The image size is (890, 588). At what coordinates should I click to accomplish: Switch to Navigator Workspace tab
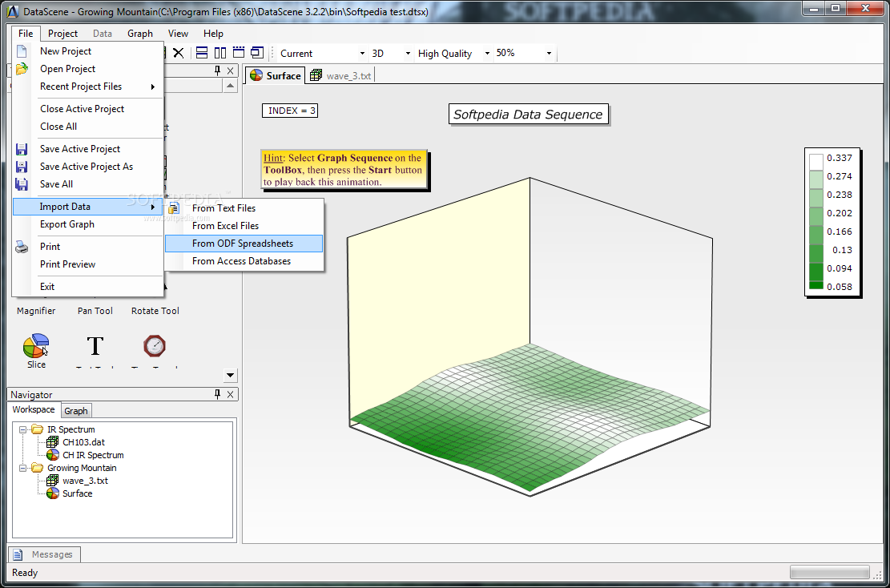coord(34,409)
